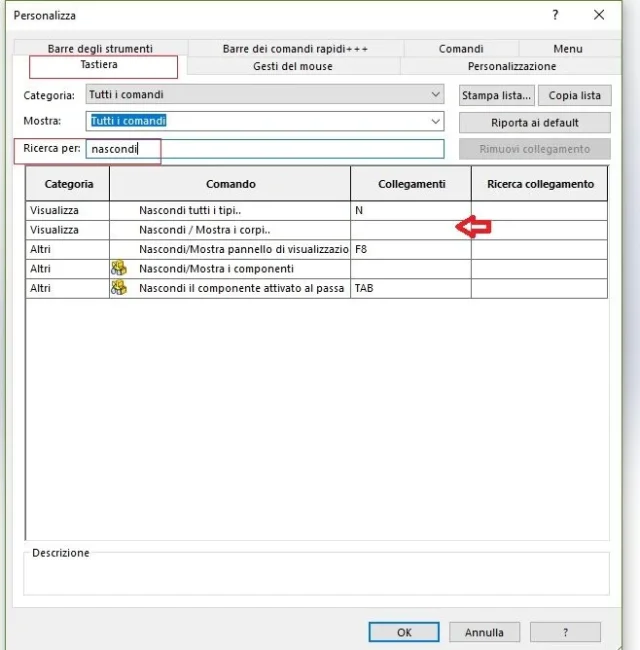Select the Comandi tab
Viewport: 640px width, 650px height.
click(x=461, y=48)
